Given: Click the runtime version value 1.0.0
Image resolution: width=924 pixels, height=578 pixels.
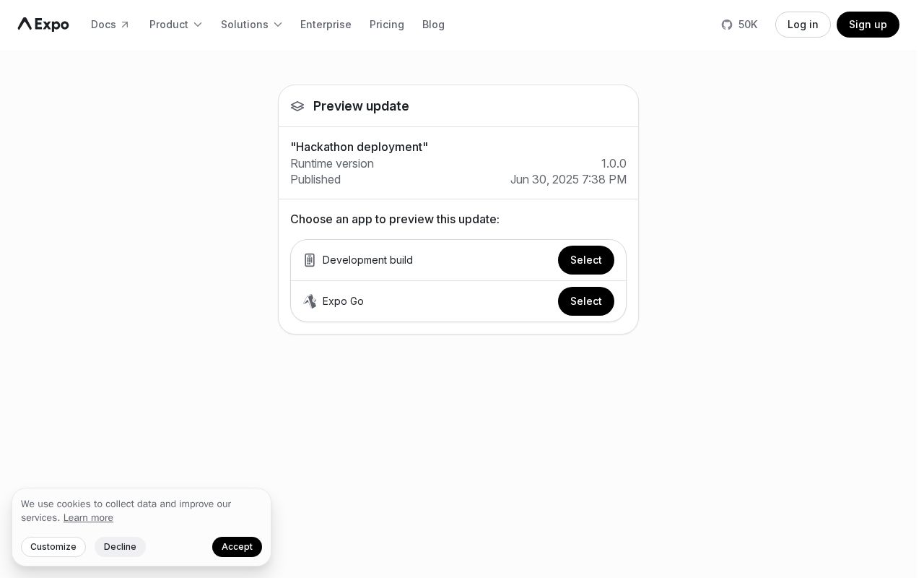Looking at the screenshot, I should point(614,163).
